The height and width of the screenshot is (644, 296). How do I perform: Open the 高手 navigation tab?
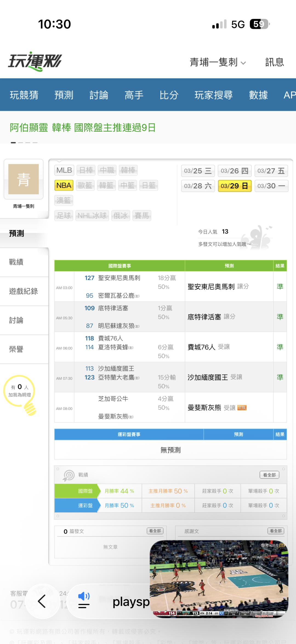(x=134, y=95)
